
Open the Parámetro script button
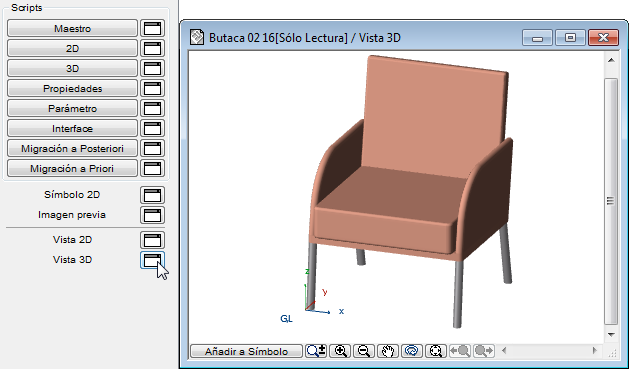pos(73,109)
